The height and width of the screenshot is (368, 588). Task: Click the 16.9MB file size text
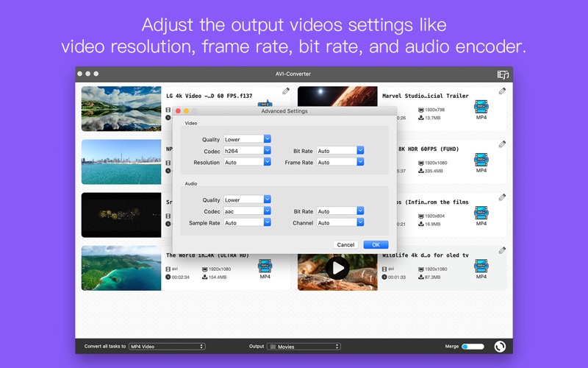432,224
